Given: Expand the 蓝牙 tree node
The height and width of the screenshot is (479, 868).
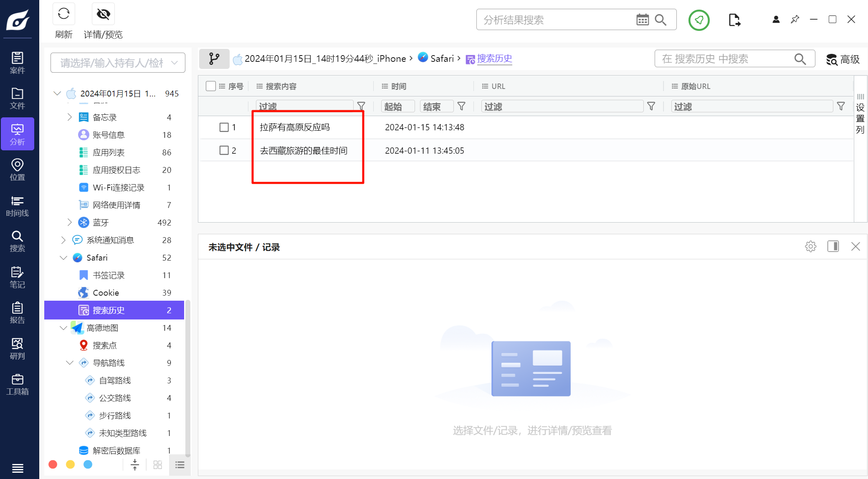Looking at the screenshot, I should pyautogui.click(x=70, y=222).
